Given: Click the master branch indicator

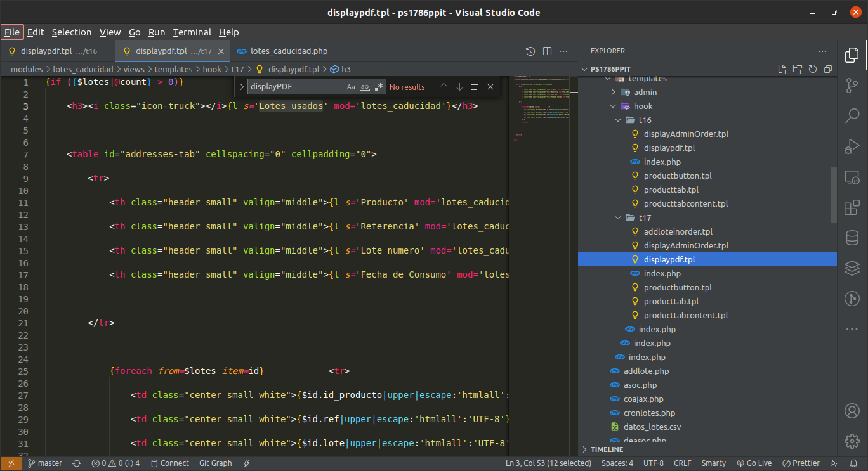Looking at the screenshot, I should pos(44,463).
